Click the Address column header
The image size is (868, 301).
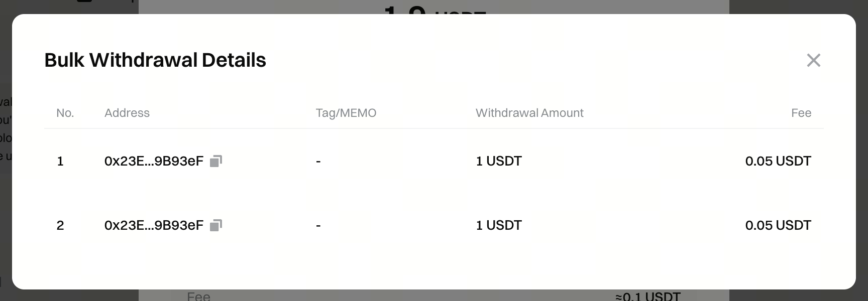point(127,113)
